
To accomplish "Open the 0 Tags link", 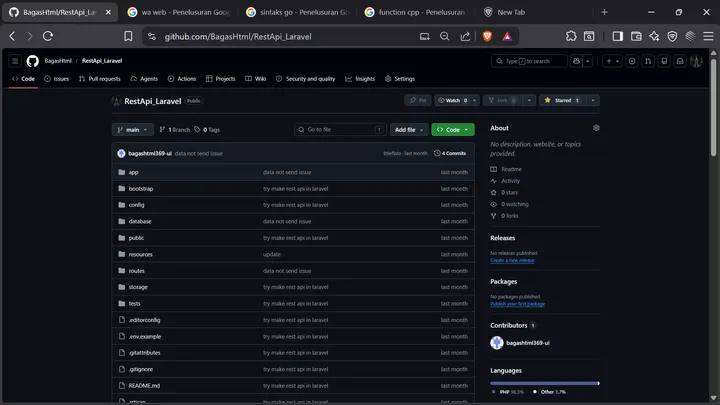I will (x=207, y=130).
